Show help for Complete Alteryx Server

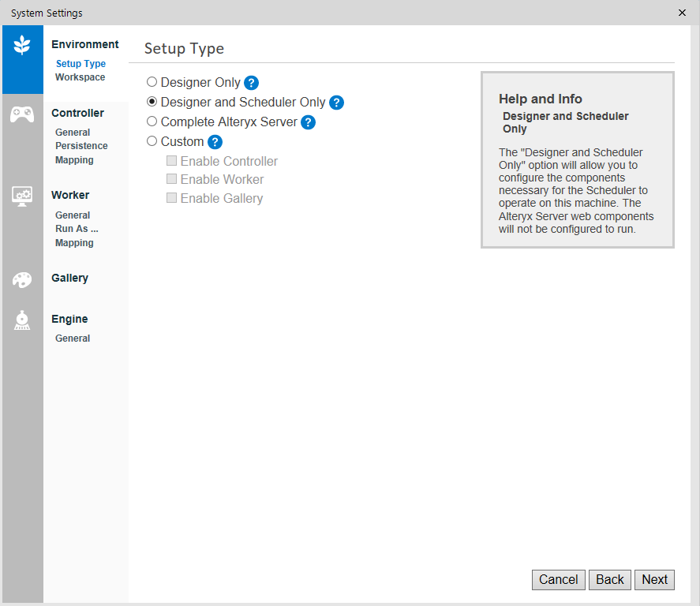[308, 122]
